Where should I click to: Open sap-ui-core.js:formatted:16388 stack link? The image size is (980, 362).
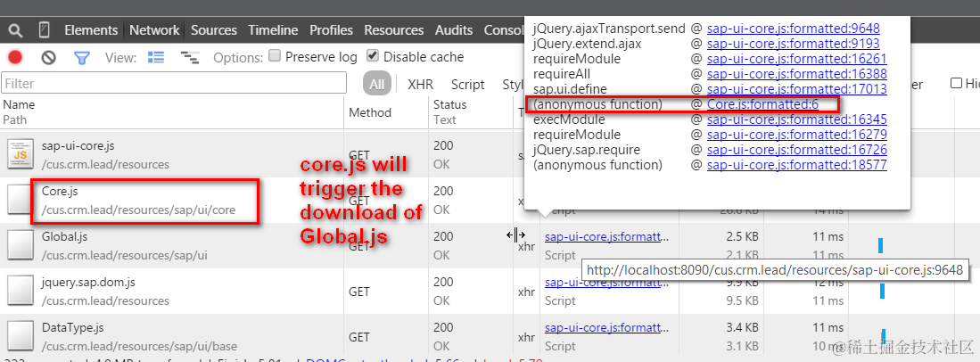tap(797, 74)
